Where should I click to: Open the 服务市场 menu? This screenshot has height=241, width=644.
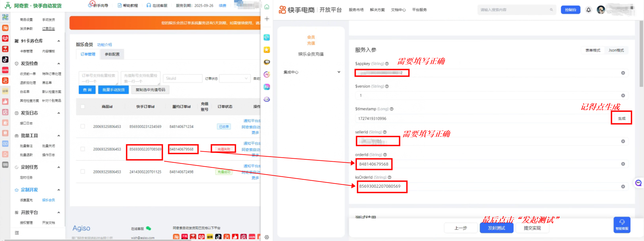click(x=356, y=10)
